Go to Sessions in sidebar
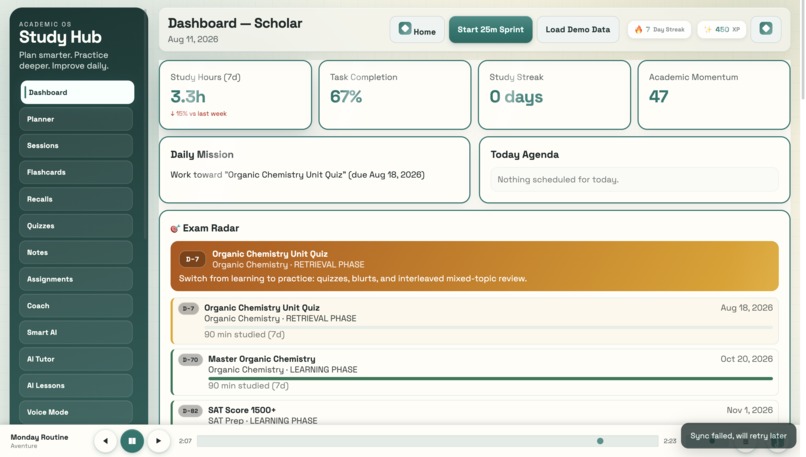 [76, 146]
